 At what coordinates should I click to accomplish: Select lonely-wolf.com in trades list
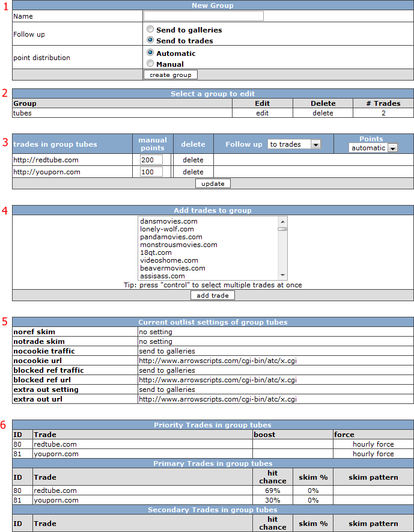pyautogui.click(x=167, y=229)
